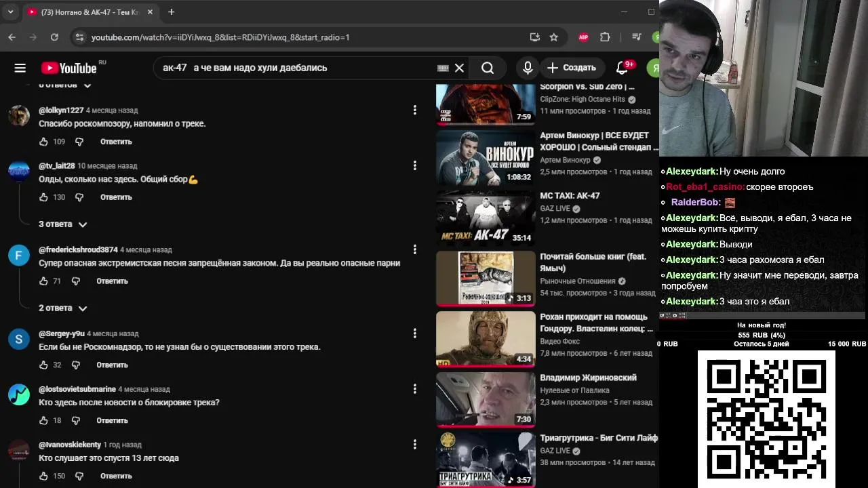Dislike the comment by @lostsovietsubmarine
This screenshot has width=868, height=488.
[75, 421]
